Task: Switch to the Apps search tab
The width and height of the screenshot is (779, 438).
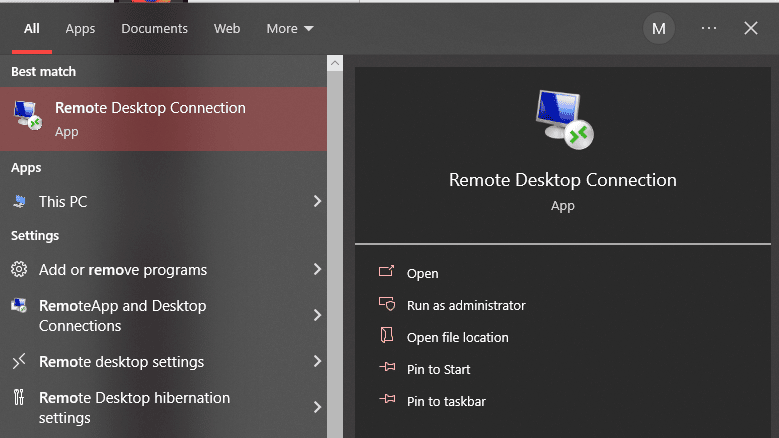Action: coord(80,29)
